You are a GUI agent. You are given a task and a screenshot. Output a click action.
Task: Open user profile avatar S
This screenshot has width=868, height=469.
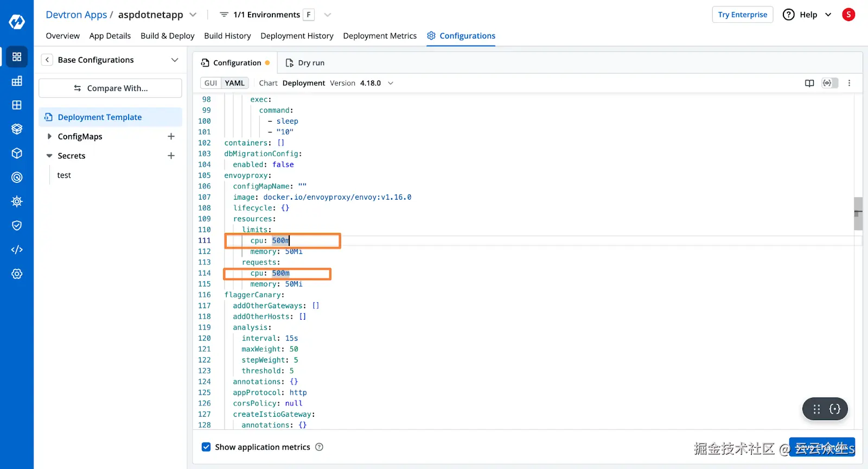(848, 15)
